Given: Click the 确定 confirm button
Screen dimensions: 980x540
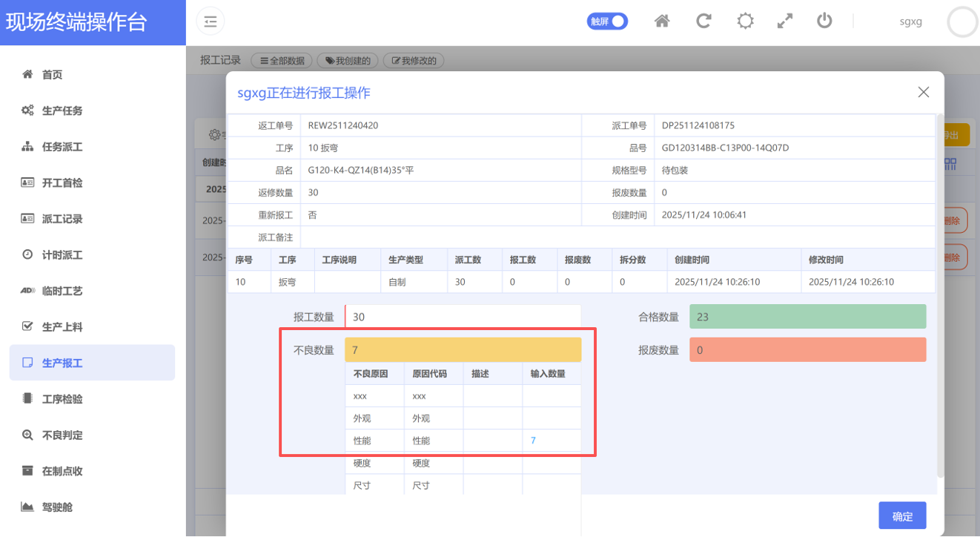Looking at the screenshot, I should [902, 516].
